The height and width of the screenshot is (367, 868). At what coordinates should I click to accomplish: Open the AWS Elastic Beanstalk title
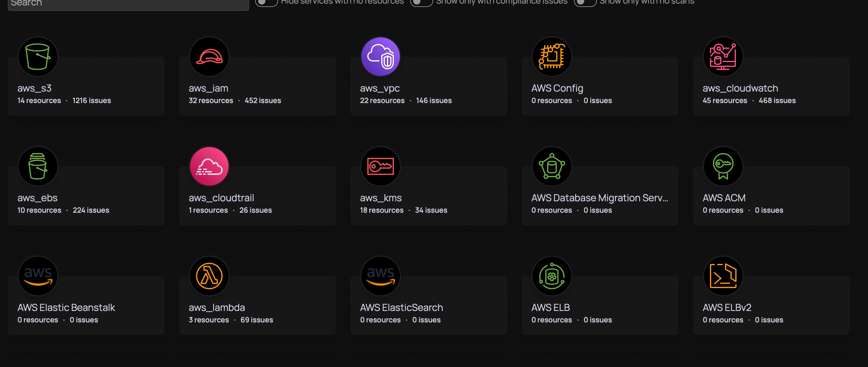tap(66, 308)
